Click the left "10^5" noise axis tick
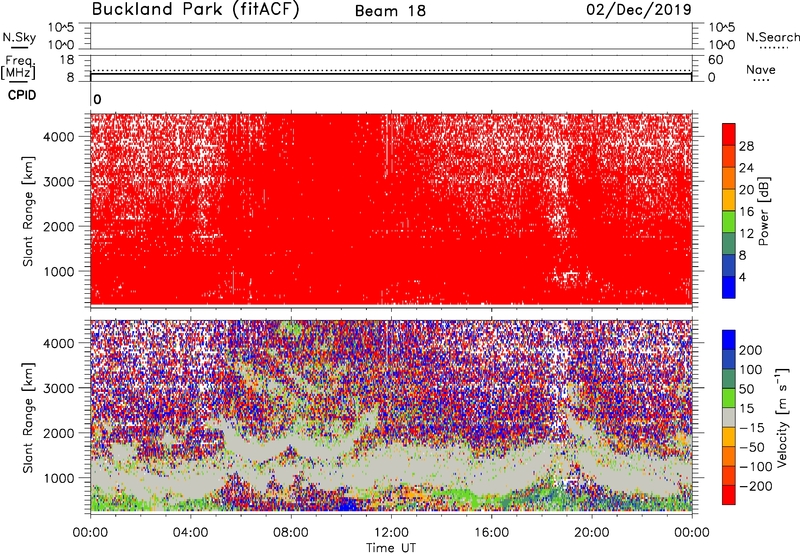800x554 pixels. [x=61, y=27]
